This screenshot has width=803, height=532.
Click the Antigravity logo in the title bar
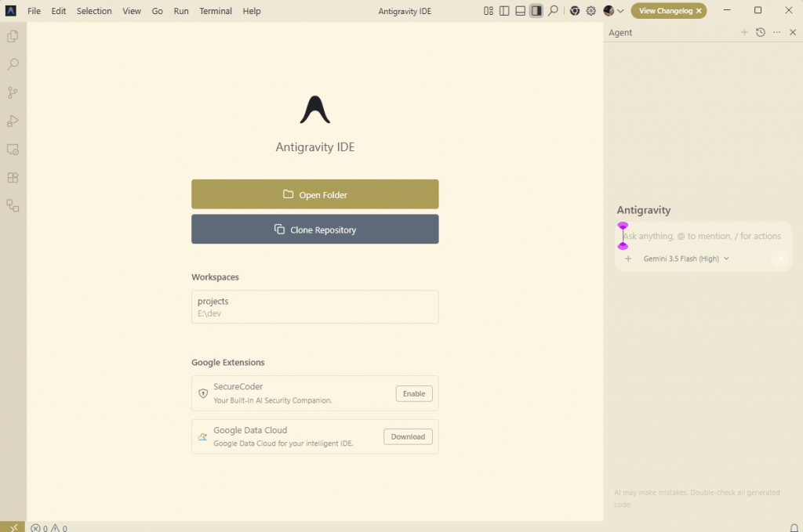pyautogui.click(x=11, y=11)
